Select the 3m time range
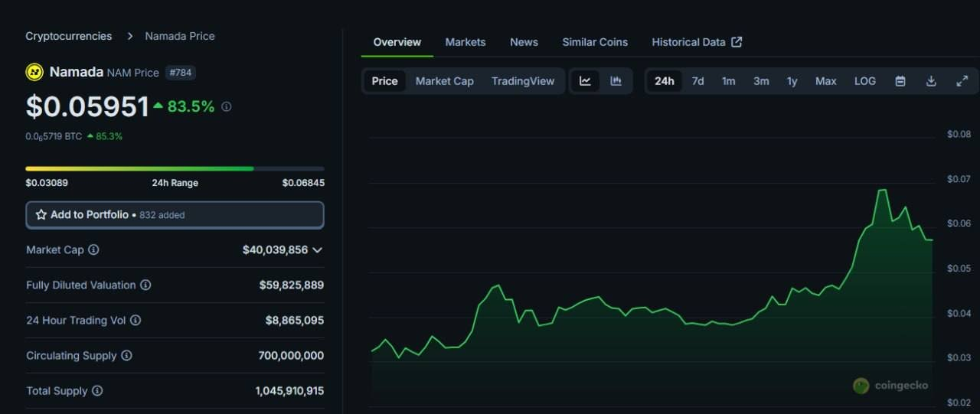The width and height of the screenshot is (980, 414). point(761,81)
